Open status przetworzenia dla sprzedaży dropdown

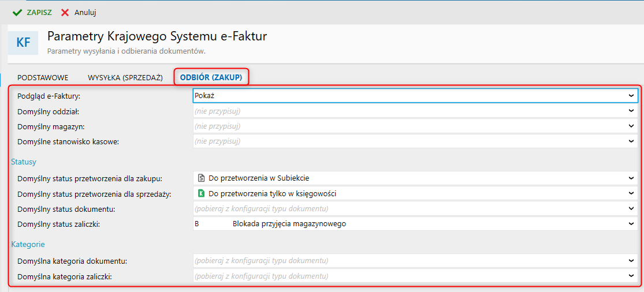pos(632,194)
